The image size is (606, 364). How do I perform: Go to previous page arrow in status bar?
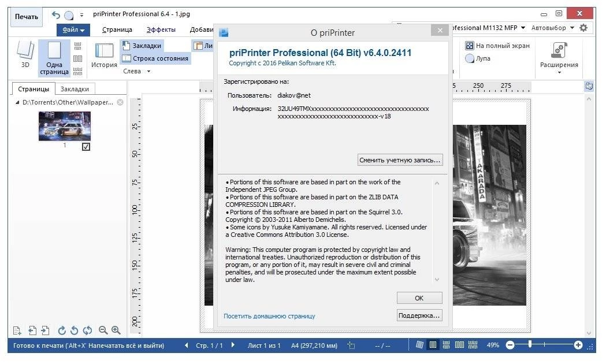[187, 345]
